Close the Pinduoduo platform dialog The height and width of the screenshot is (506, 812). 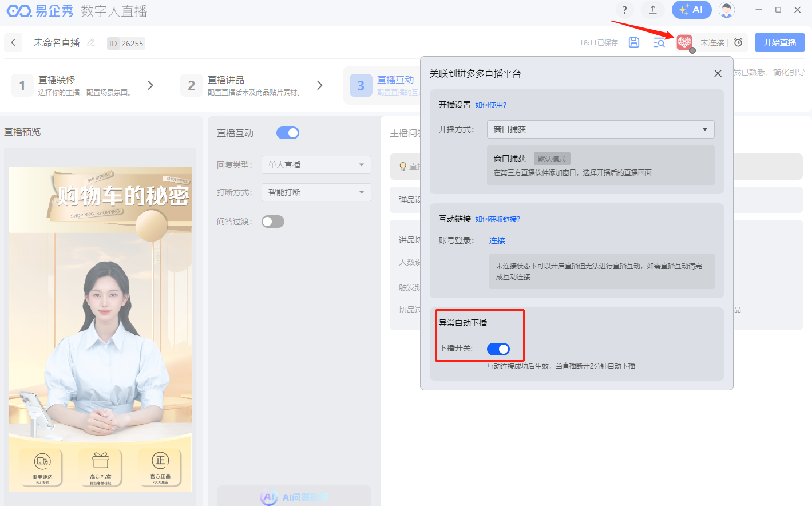point(718,73)
